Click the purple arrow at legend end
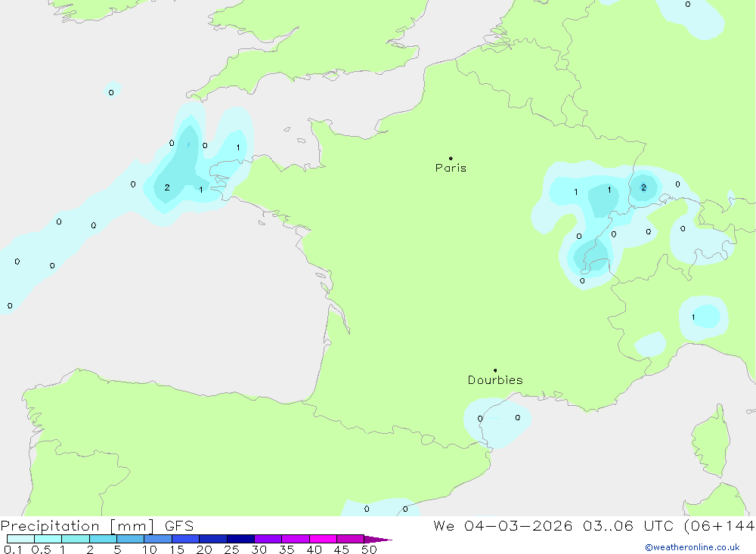This screenshot has height=554, width=756. coord(378,539)
